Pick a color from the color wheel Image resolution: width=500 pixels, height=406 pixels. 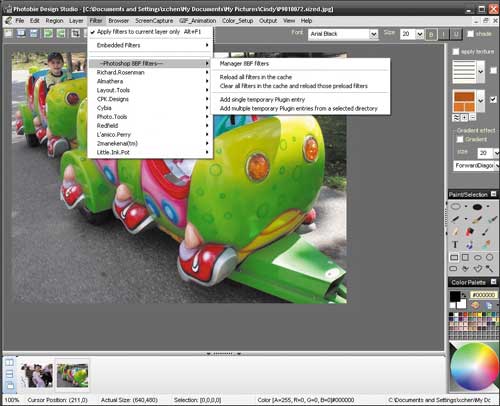click(474, 366)
